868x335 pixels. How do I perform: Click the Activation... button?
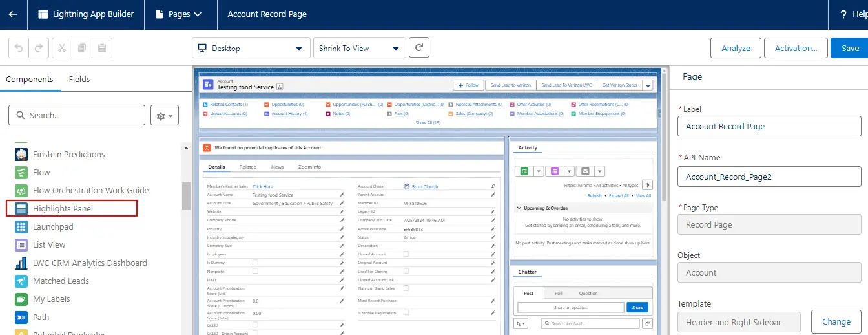point(796,48)
